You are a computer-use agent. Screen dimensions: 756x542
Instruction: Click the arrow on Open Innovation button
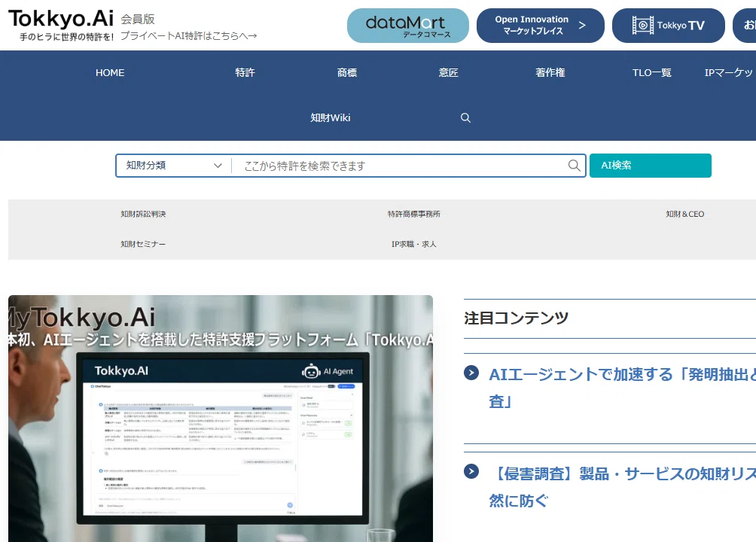coord(582,25)
